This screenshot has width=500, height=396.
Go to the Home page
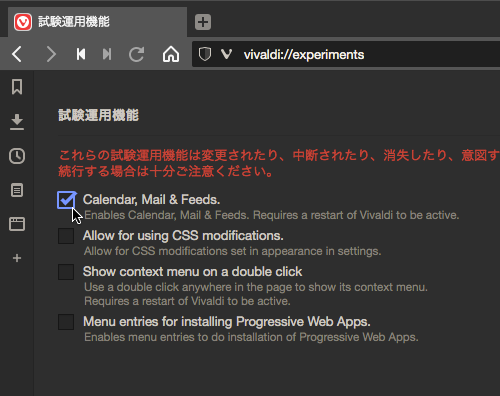171,54
